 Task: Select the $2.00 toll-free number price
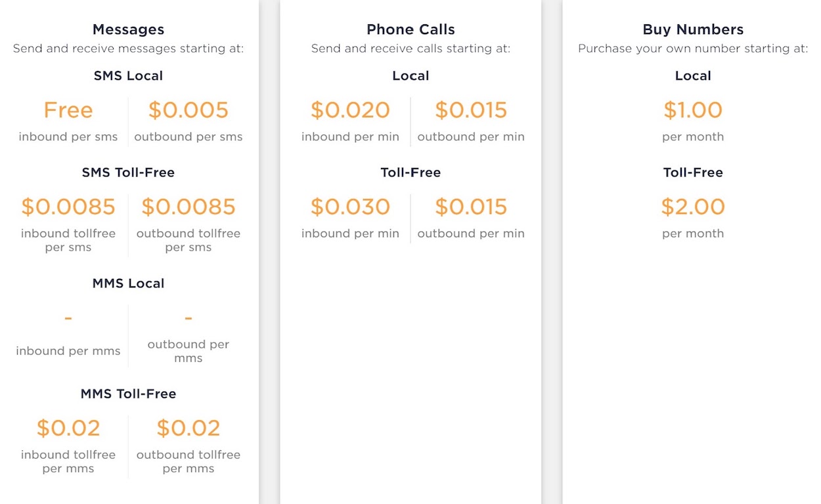(693, 207)
